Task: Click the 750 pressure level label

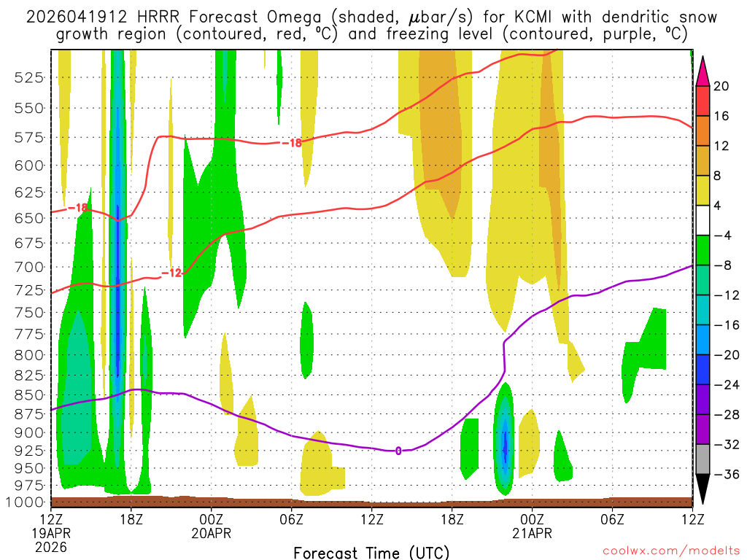Action: point(29,312)
